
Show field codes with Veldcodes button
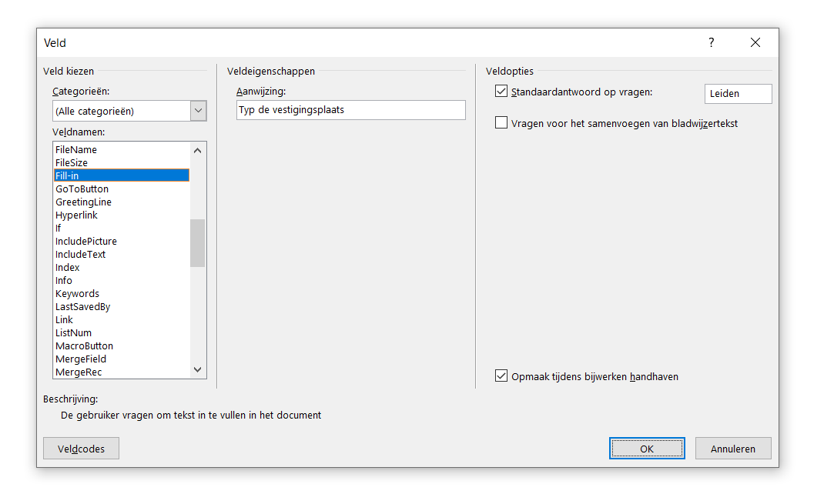81,448
